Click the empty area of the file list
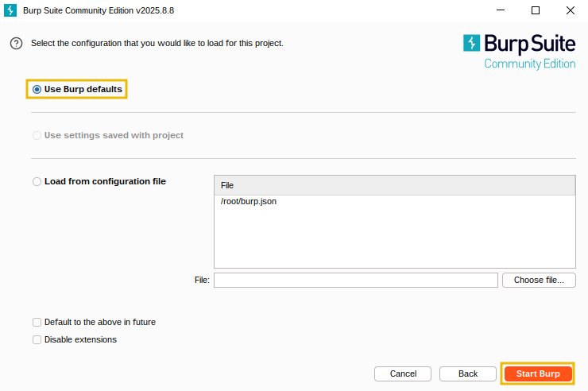Viewport: 588px width, 391px height. [394, 238]
